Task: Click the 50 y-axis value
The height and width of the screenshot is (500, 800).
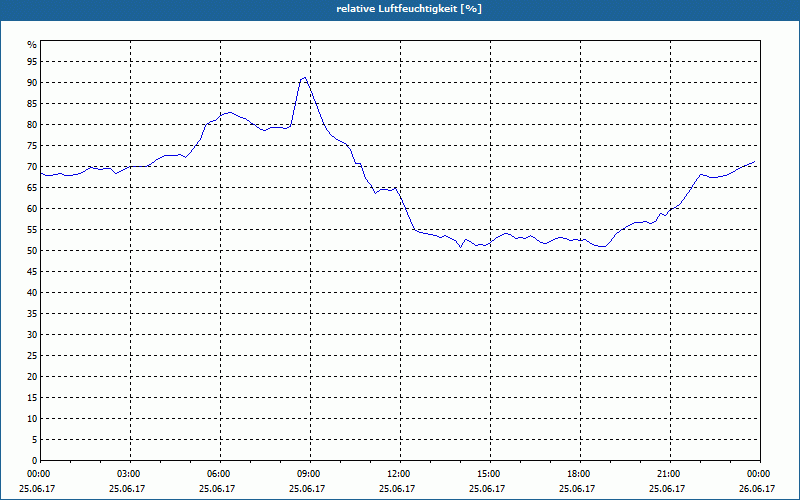Action: 32,251
